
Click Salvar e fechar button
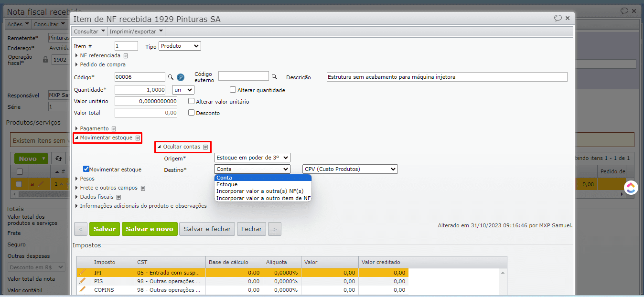tap(207, 229)
